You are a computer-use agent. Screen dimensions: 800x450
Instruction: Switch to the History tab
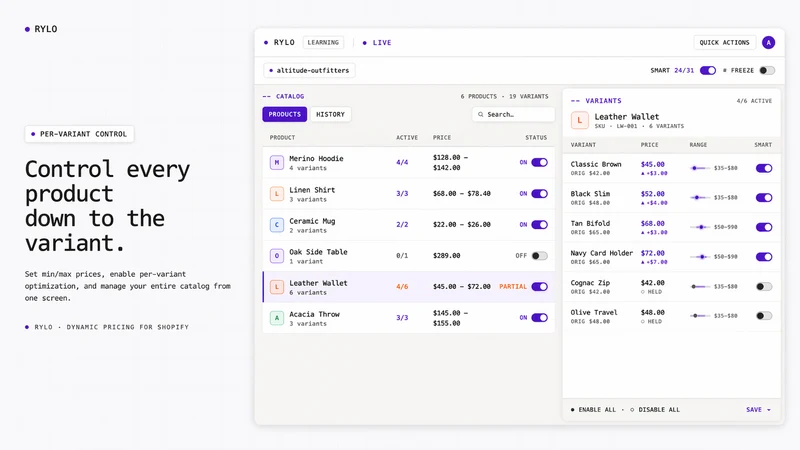coord(330,114)
